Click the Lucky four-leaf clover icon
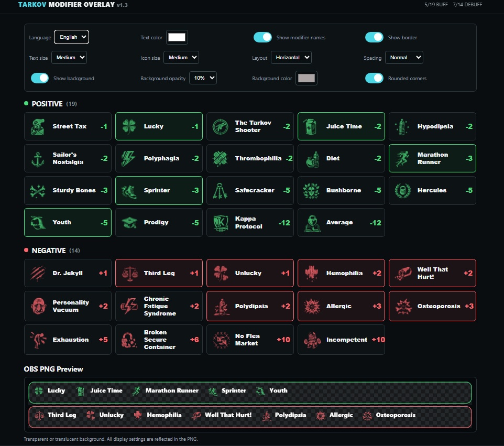The width and height of the screenshot is (504, 446). coord(129,126)
